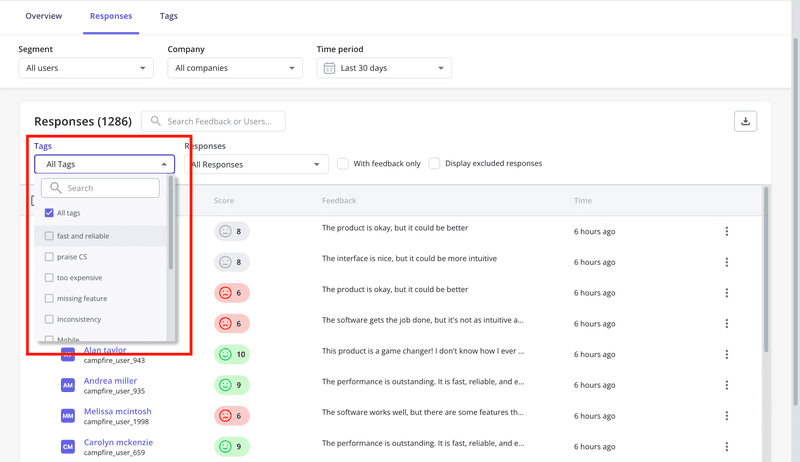800x462 pixels.
Task: Expand the Company 'All companies' dropdown
Action: [235, 68]
